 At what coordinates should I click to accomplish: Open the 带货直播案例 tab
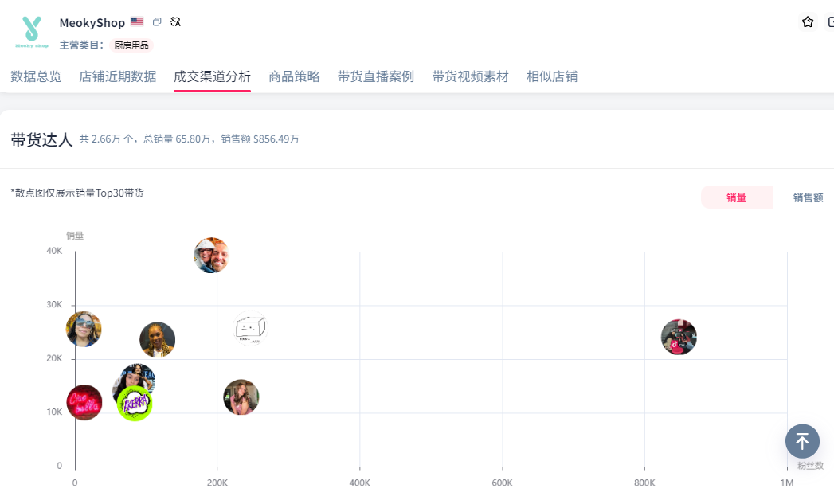tap(376, 76)
